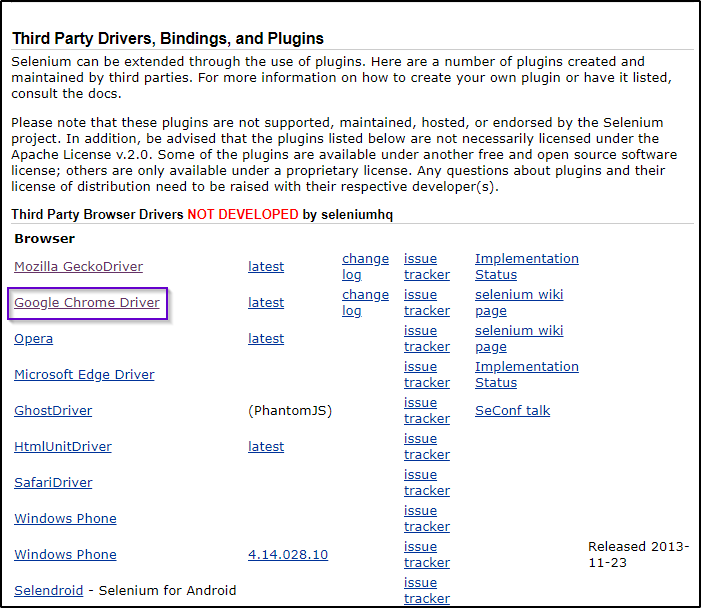Open the GhostDriver link

pyautogui.click(x=53, y=410)
